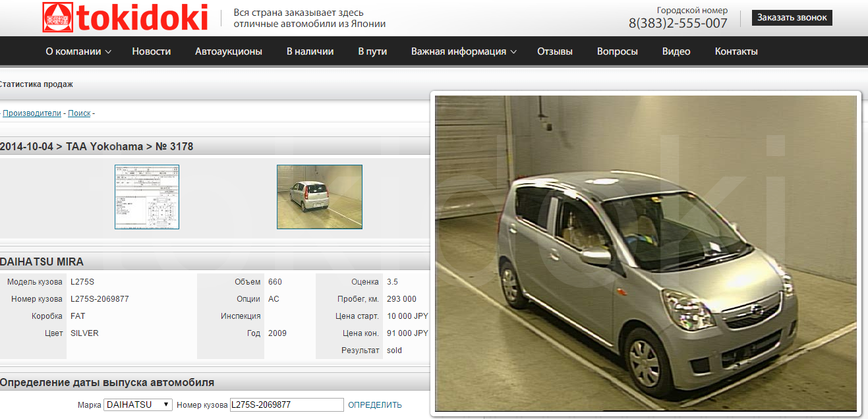Click the tokidoki red logo icon
Viewport: 868px width, 419px height.
[x=59, y=18]
